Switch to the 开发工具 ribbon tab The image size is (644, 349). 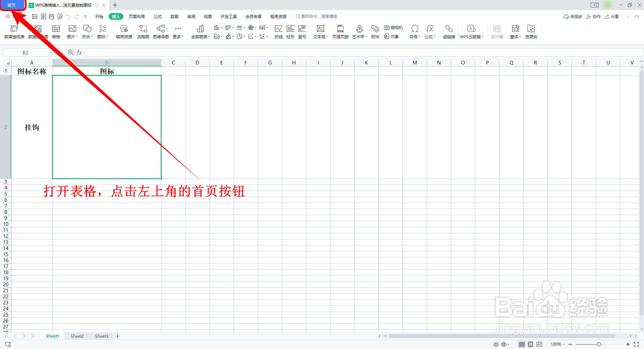tap(228, 16)
